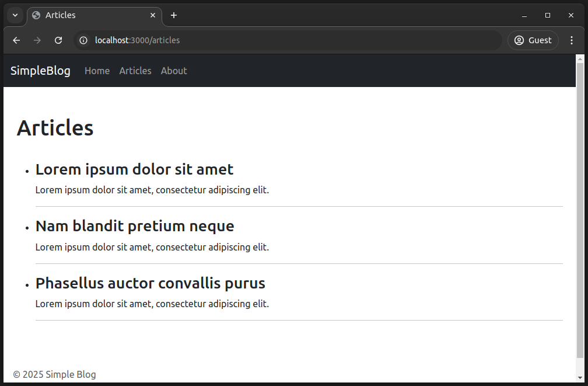Click the forward navigation arrow
Viewport: 588px width, 386px height.
point(37,40)
